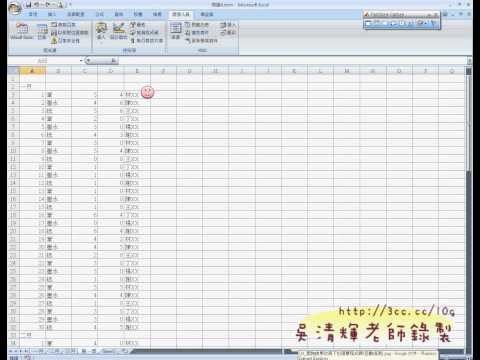480x360 pixels.
Task: Toggle Use Relative References recording
Action: (70, 33)
